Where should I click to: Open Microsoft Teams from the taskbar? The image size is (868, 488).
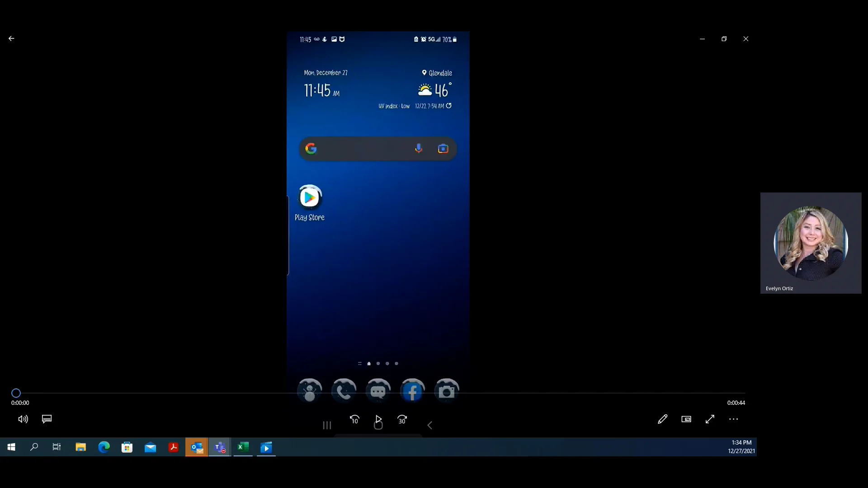pos(220,447)
